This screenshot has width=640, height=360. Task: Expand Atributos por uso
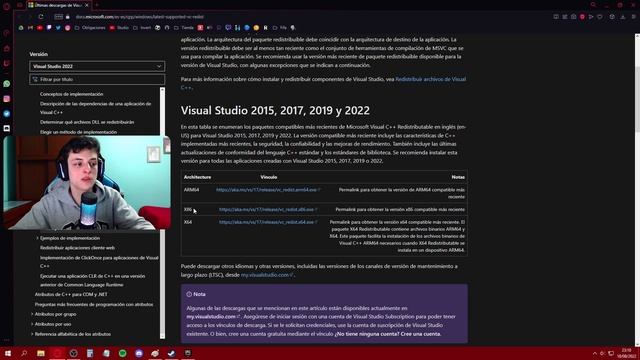32,324
